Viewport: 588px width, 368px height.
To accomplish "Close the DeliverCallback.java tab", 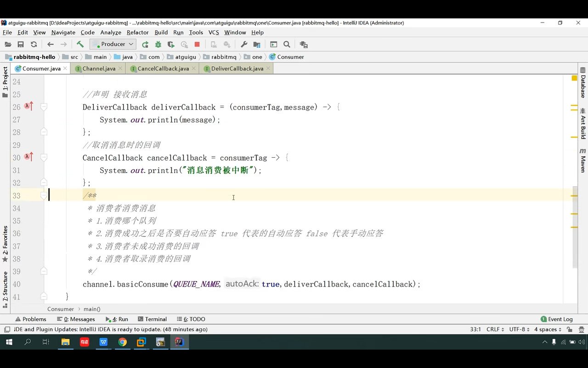I will (268, 68).
